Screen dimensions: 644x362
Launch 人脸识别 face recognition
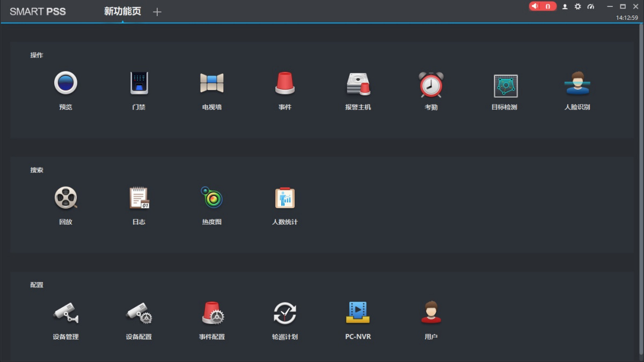[x=577, y=84]
